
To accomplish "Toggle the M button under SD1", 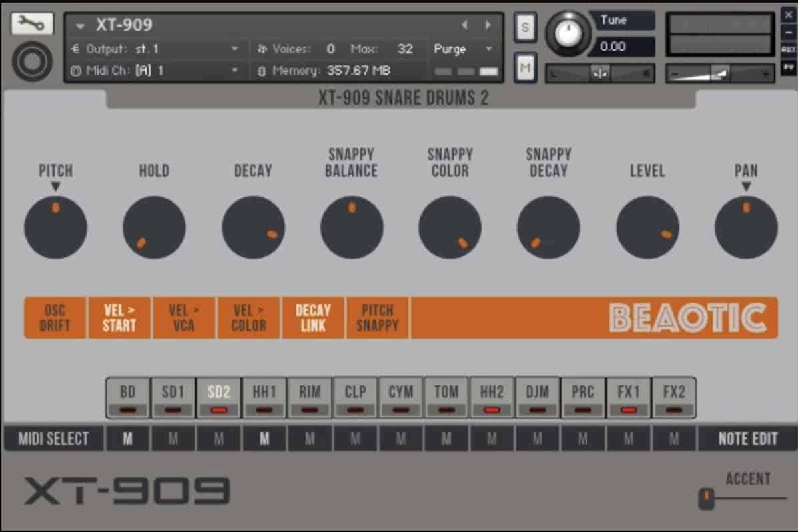I will point(173,439).
